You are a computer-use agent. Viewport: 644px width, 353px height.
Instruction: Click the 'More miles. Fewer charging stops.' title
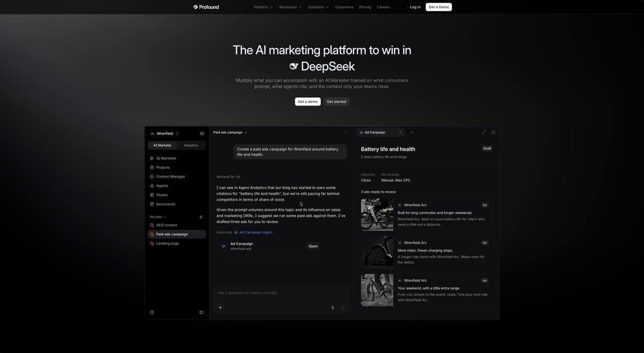click(x=425, y=250)
